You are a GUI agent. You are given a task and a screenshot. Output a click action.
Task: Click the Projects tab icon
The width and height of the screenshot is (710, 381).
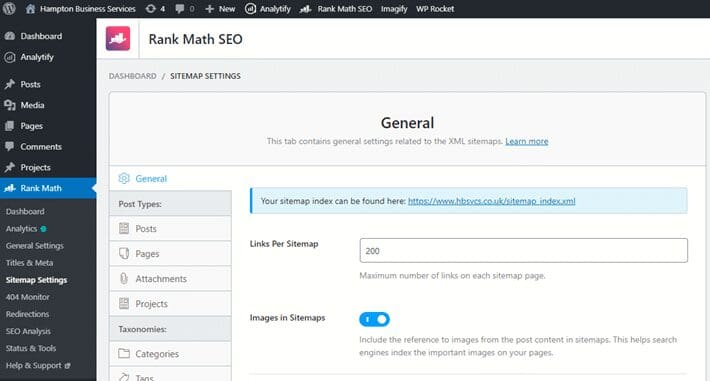click(124, 303)
